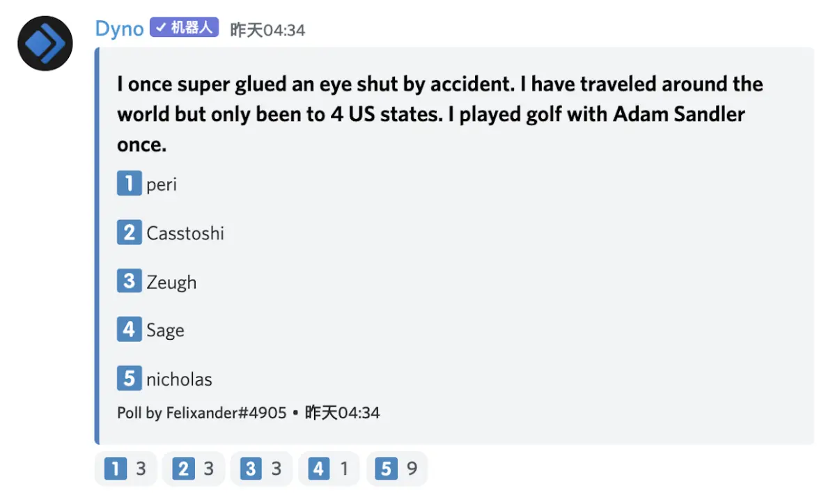Click the 'Poll by Felixander#4905' footer
The height and width of the screenshot is (504, 833).
click(201, 413)
